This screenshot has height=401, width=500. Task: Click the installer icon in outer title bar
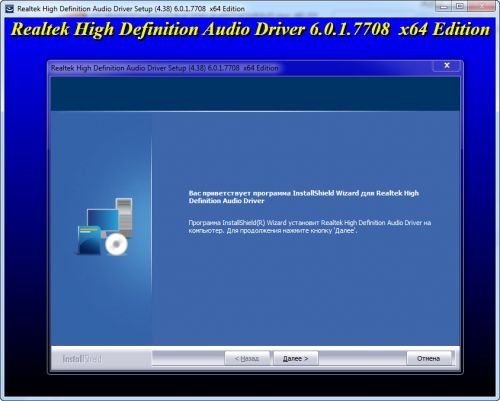[9, 9]
